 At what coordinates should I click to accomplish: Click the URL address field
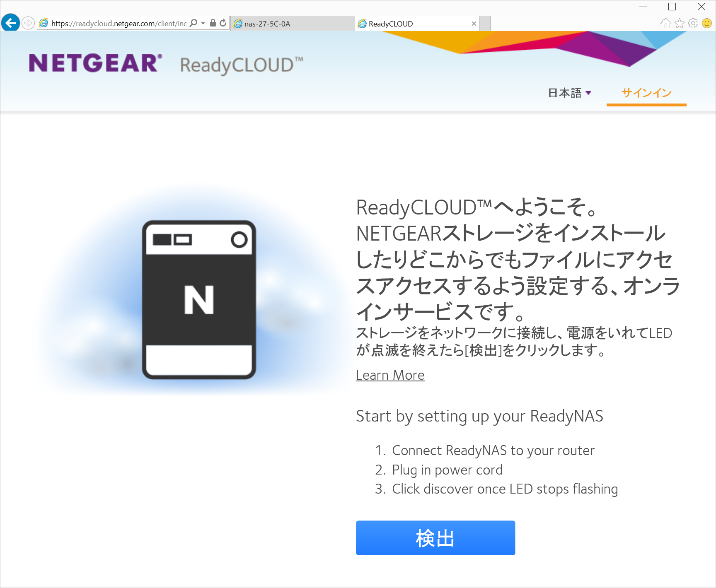coord(118,24)
